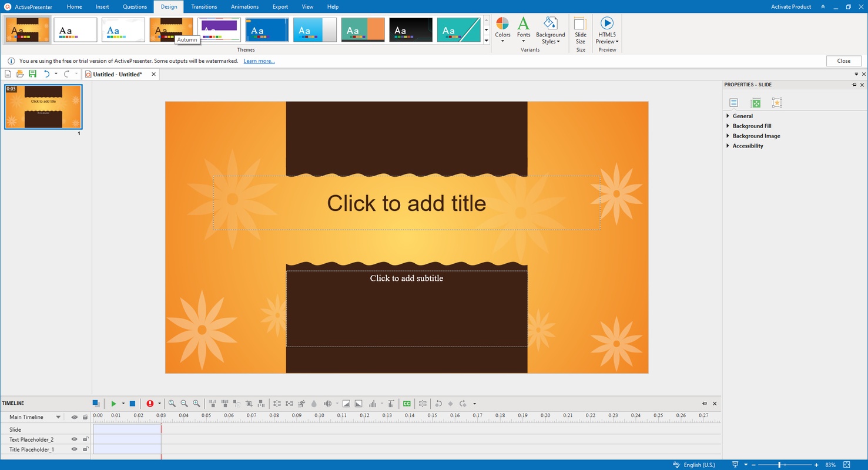The height and width of the screenshot is (470, 868).
Task: Close the trial version notification bar
Action: [843, 61]
